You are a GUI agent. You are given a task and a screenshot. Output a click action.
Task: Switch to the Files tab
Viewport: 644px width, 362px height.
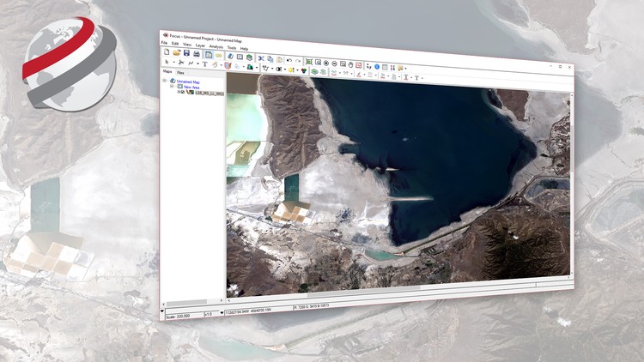click(x=180, y=73)
